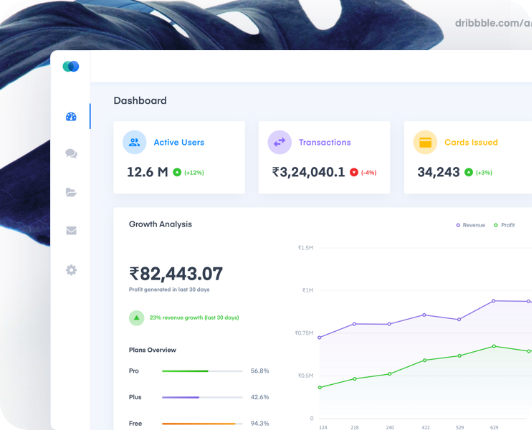Image resolution: width=532 pixels, height=430 pixels.
Task: Click the 94.3% Free percentage
Action: pyautogui.click(x=260, y=424)
